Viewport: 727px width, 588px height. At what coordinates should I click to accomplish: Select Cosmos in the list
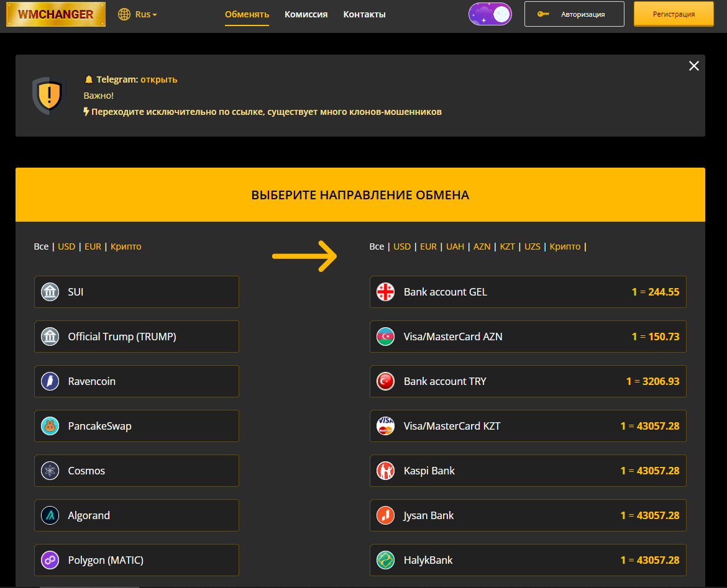point(136,471)
